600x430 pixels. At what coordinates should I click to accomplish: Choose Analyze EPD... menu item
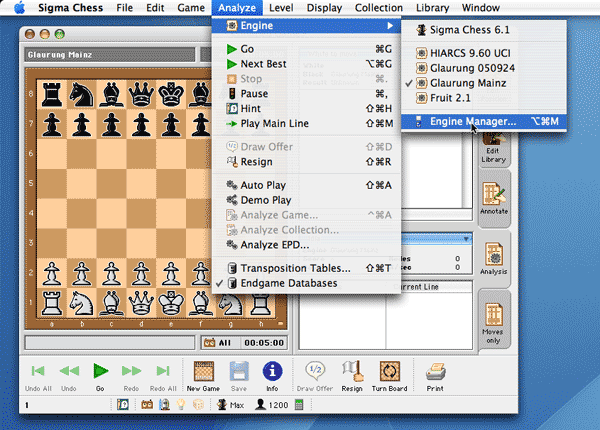pos(306,245)
